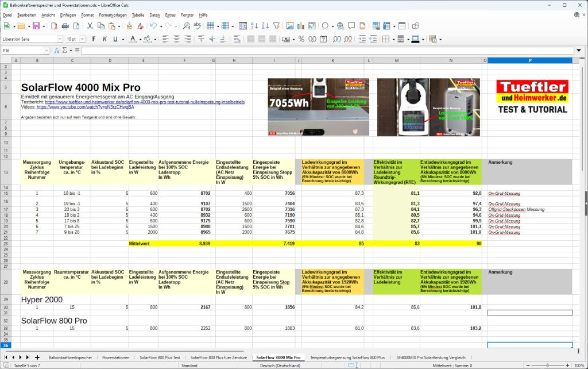588x369 pixels.
Task: Format cell as date
Action: [x=323, y=39]
